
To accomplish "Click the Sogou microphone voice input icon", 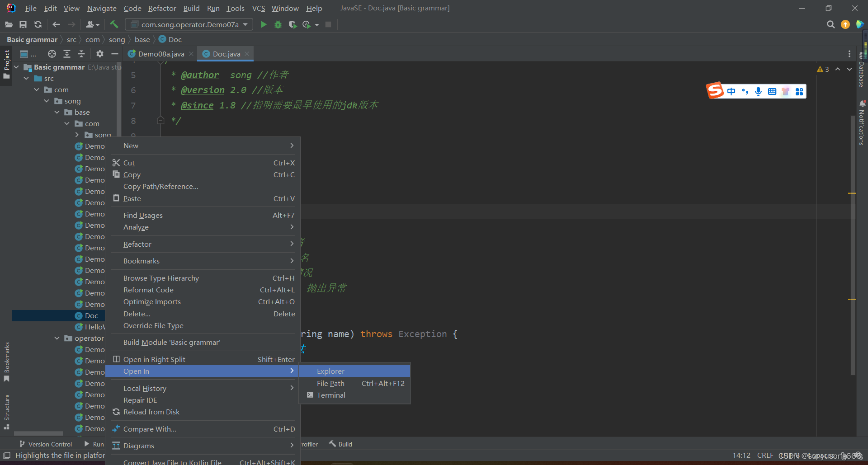I will tap(759, 92).
